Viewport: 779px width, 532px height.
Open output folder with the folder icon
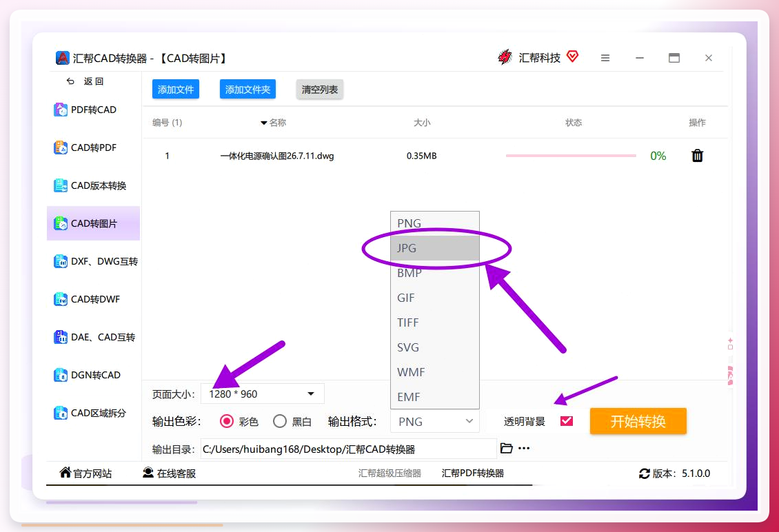pyautogui.click(x=506, y=448)
